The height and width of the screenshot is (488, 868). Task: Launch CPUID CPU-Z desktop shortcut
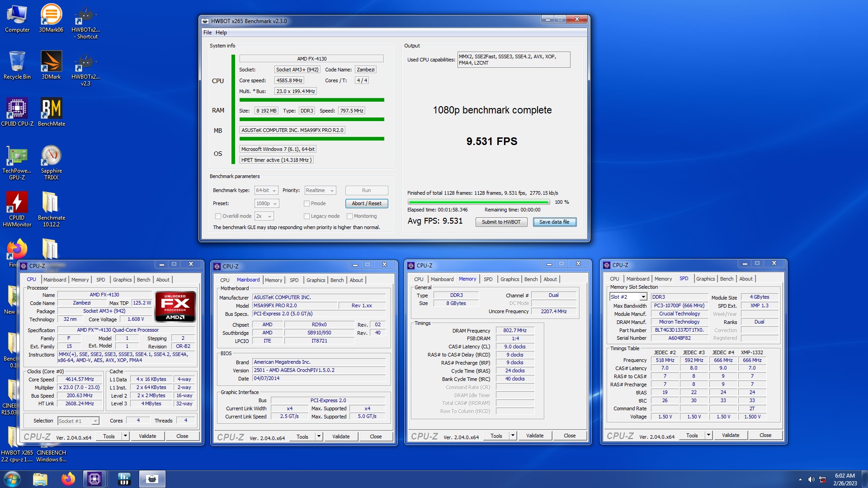(x=17, y=112)
